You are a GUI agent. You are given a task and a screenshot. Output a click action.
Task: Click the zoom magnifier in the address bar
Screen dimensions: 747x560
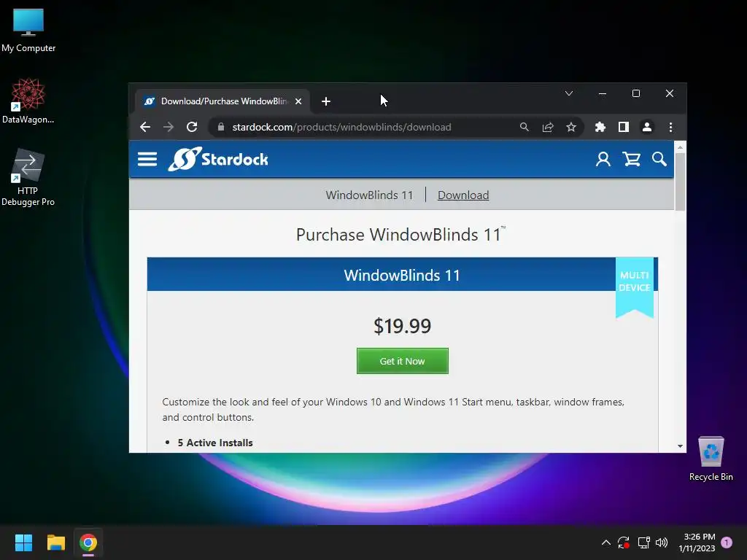(525, 127)
